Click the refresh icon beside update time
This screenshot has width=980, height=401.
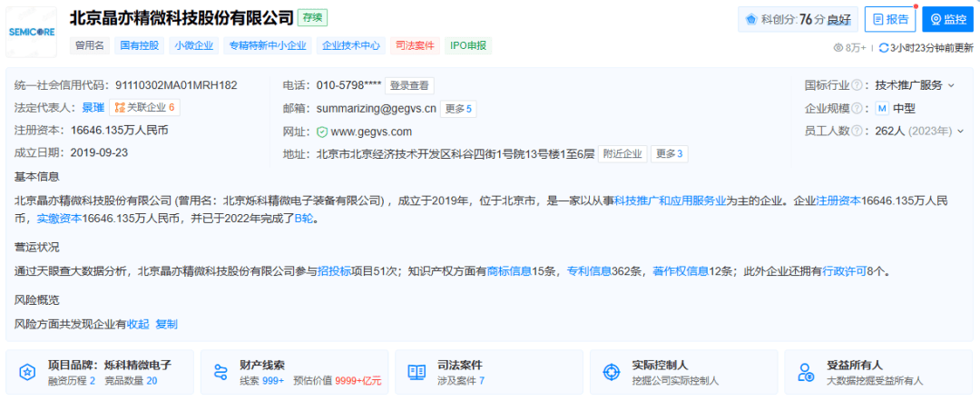pyautogui.click(x=883, y=47)
